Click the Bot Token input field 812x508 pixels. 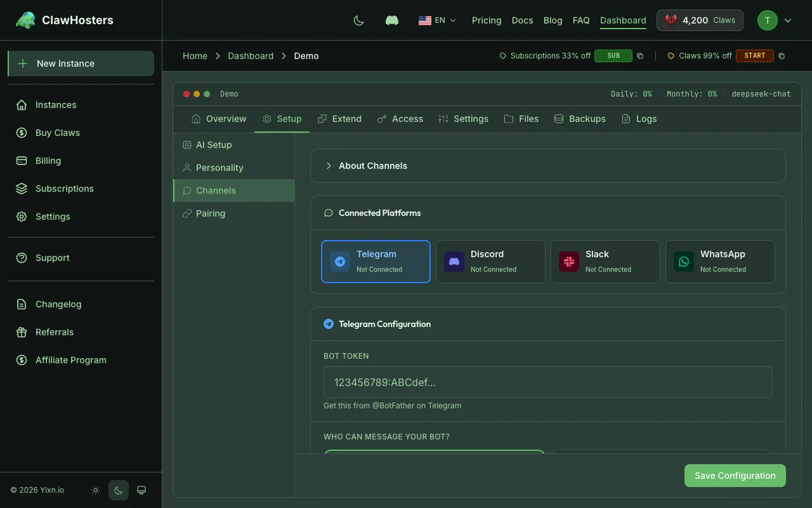[547, 382]
